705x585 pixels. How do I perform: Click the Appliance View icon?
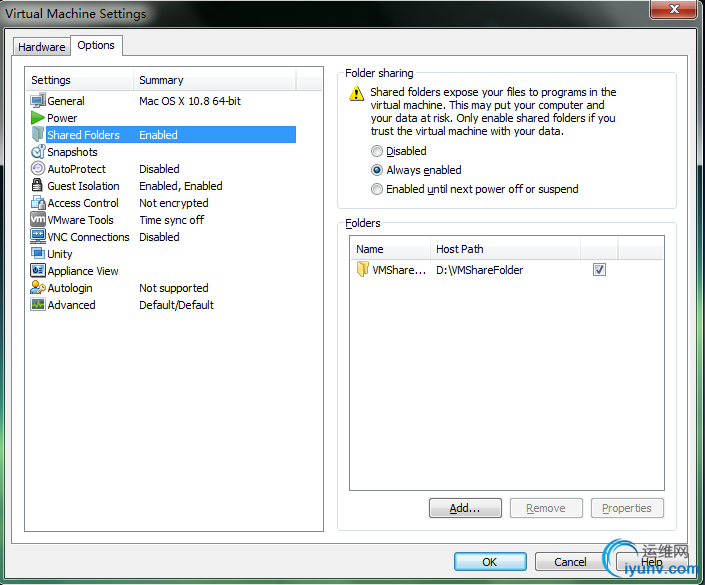(x=38, y=270)
